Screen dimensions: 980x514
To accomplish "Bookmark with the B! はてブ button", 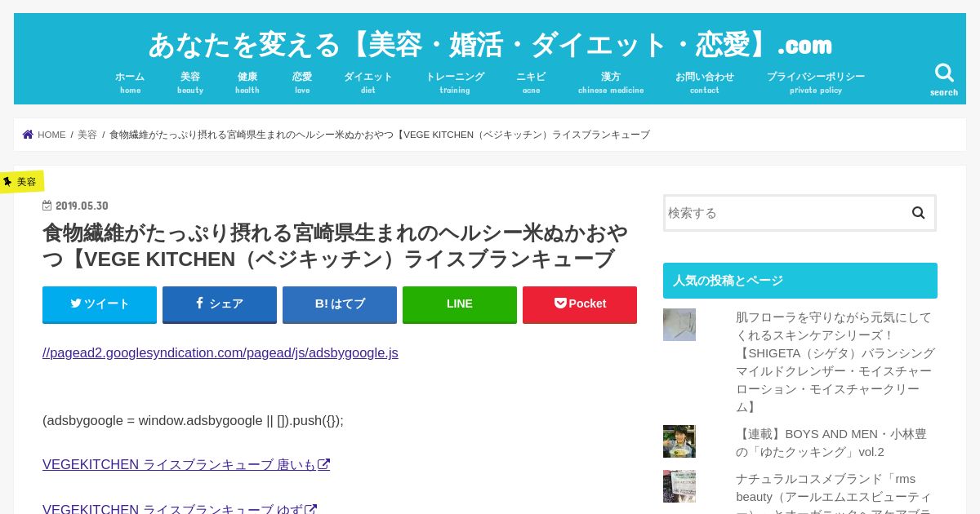I will [x=340, y=304].
